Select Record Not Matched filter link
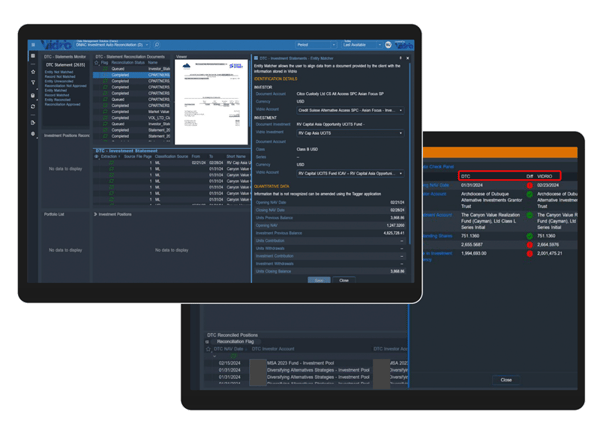Screen dimensions: 600x429 (x=60, y=77)
